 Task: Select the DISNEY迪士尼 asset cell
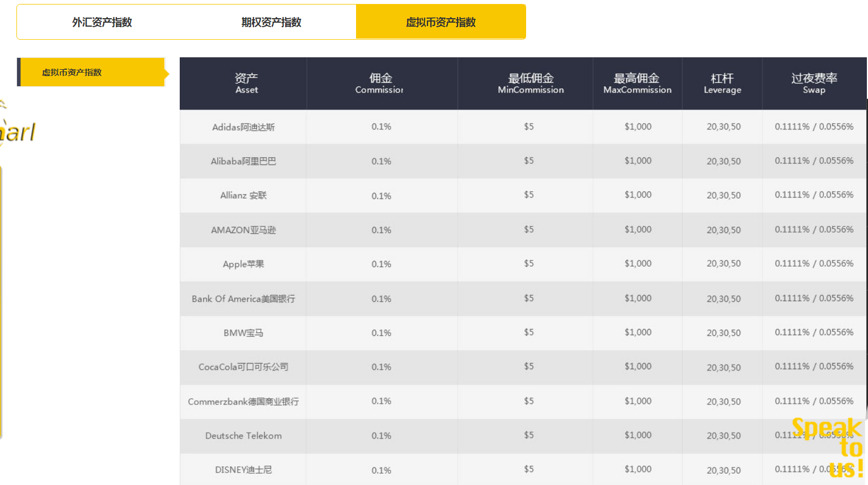[243, 470]
